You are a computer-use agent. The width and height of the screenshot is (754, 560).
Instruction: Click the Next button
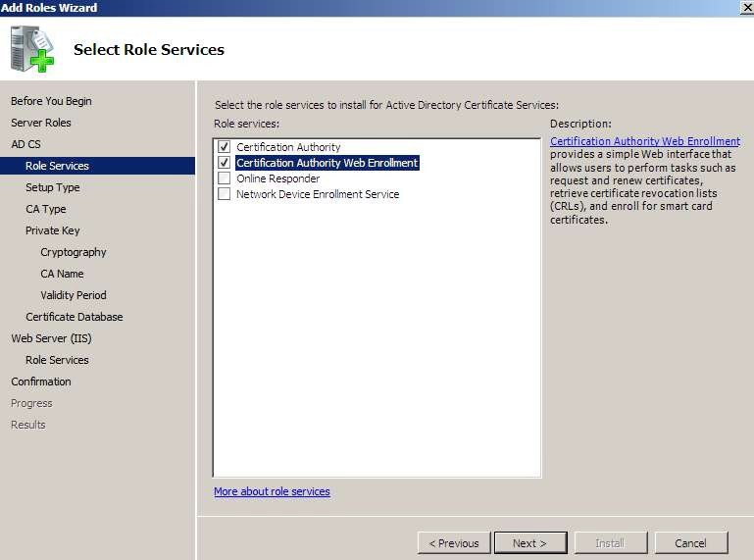pos(530,543)
